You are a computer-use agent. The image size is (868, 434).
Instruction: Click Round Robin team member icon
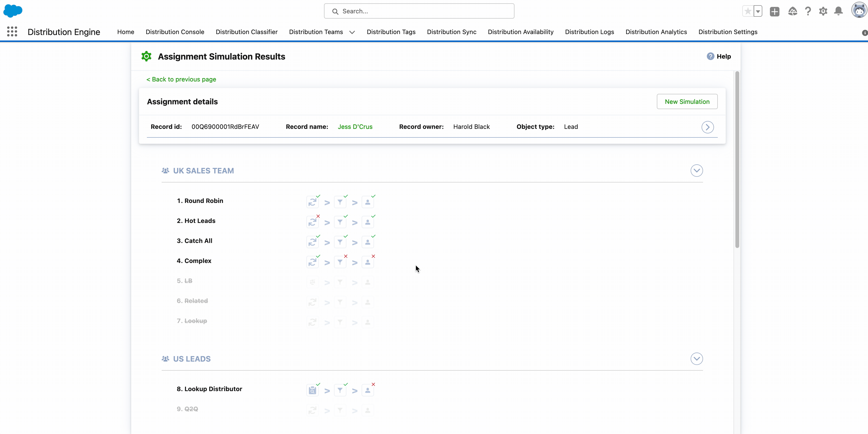tap(368, 202)
